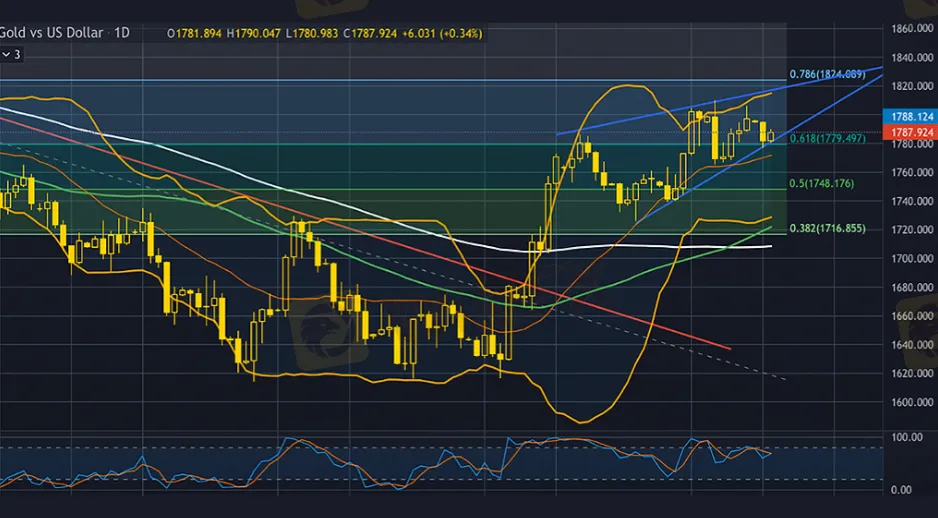Click the red 1787.924 price tag
Viewport: 938px width, 518px height.
coord(913,131)
